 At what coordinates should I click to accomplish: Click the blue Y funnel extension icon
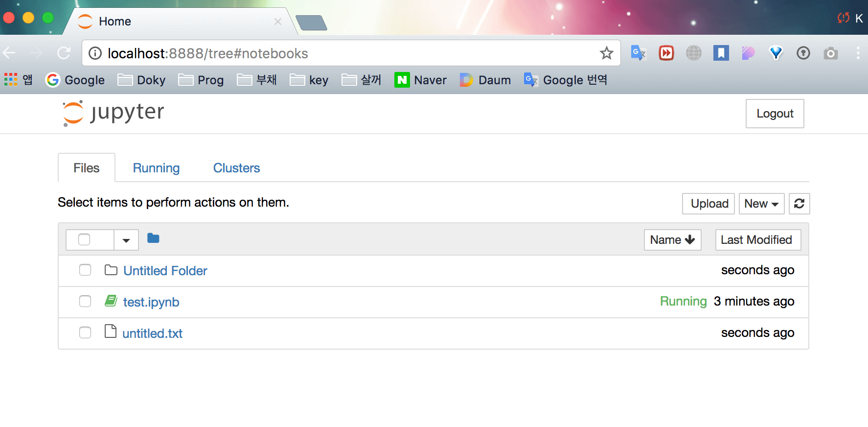[776, 53]
